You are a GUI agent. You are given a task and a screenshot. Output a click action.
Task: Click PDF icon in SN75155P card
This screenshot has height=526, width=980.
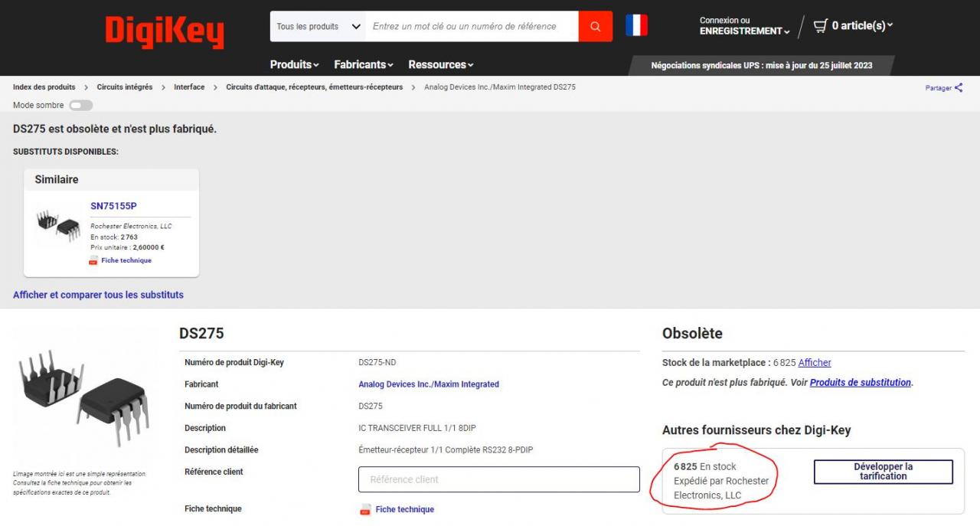pyautogui.click(x=93, y=260)
